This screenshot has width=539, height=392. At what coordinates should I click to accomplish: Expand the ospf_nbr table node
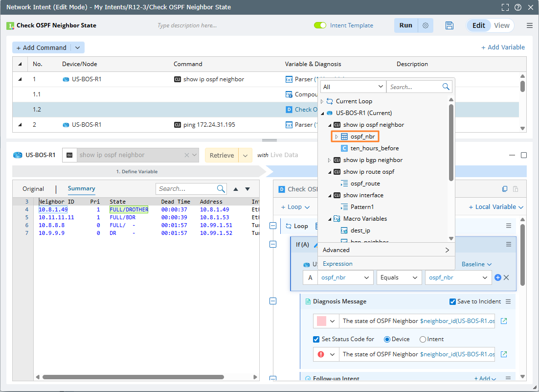point(336,137)
